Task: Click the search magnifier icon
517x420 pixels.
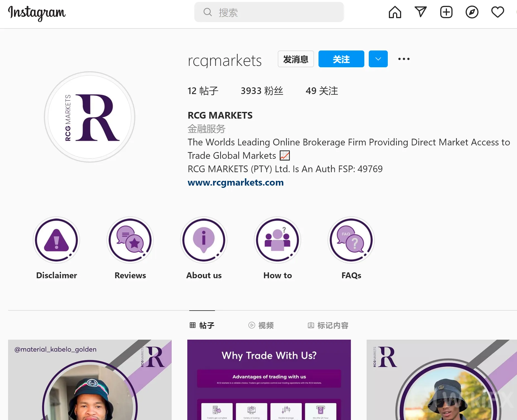Action: coord(207,12)
